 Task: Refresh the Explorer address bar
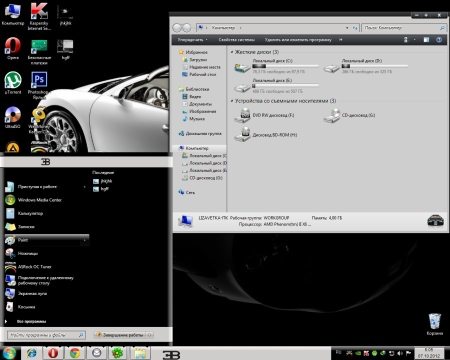tap(356, 28)
